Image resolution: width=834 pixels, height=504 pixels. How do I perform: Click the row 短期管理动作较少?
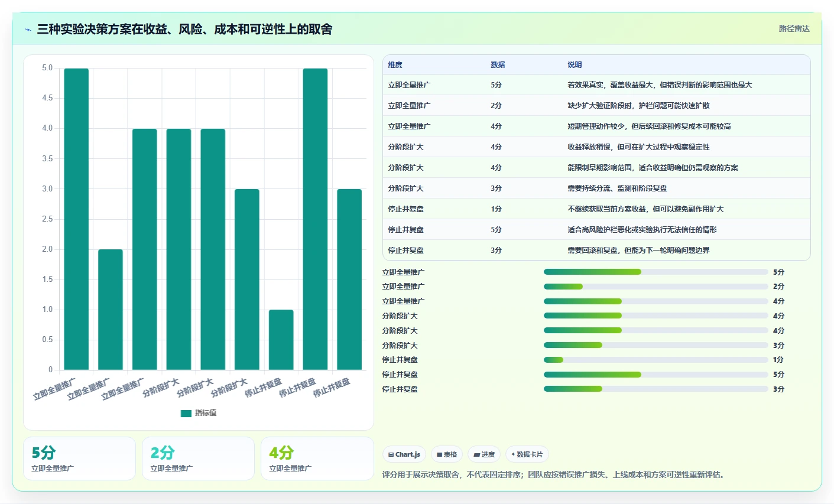596,126
